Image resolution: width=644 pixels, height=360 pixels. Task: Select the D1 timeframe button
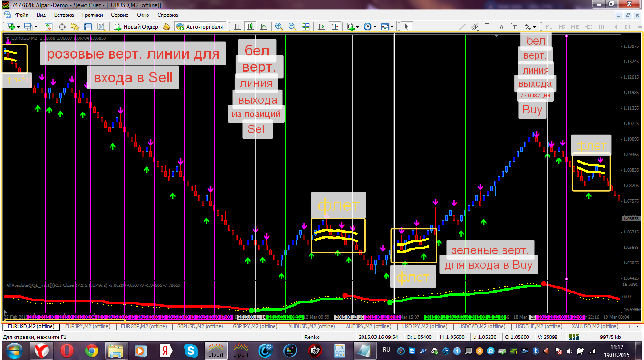pos(628,27)
